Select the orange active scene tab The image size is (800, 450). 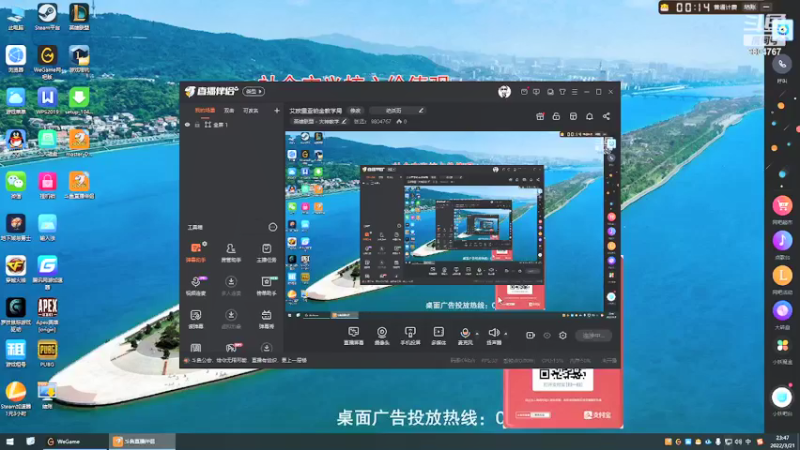205,110
